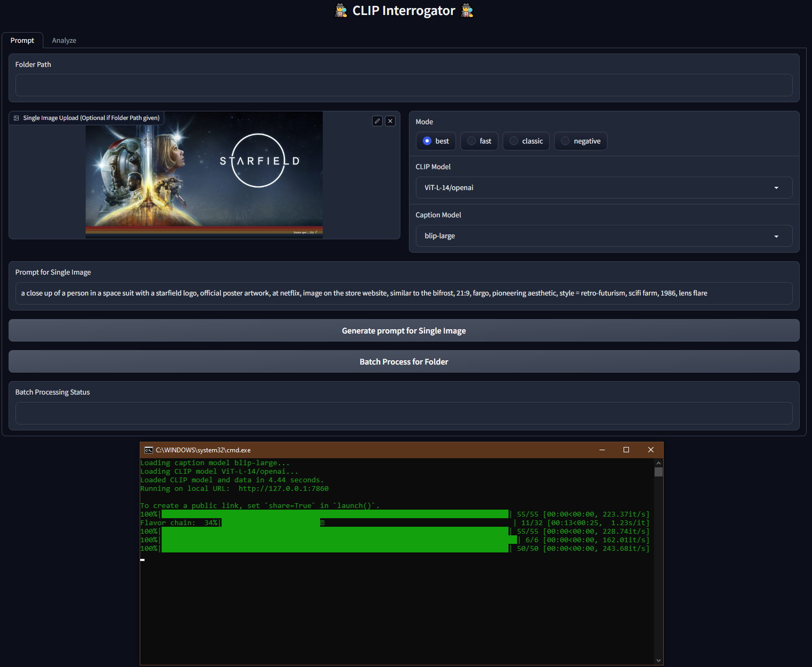Switch to the Analyze tab
Image resolution: width=812 pixels, height=667 pixels.
(64, 41)
